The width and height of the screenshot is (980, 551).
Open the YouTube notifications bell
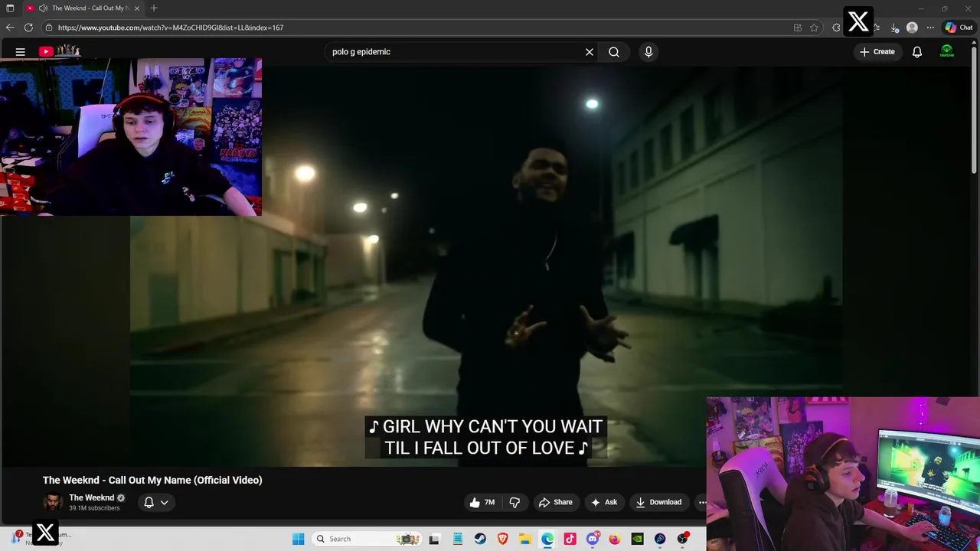[x=917, y=52]
